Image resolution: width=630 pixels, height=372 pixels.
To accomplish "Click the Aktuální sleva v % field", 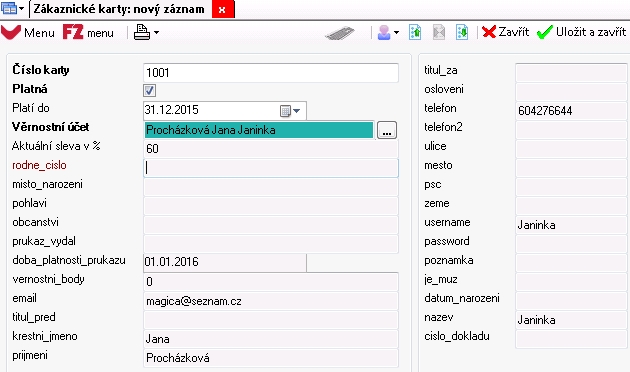I will [x=271, y=149].
